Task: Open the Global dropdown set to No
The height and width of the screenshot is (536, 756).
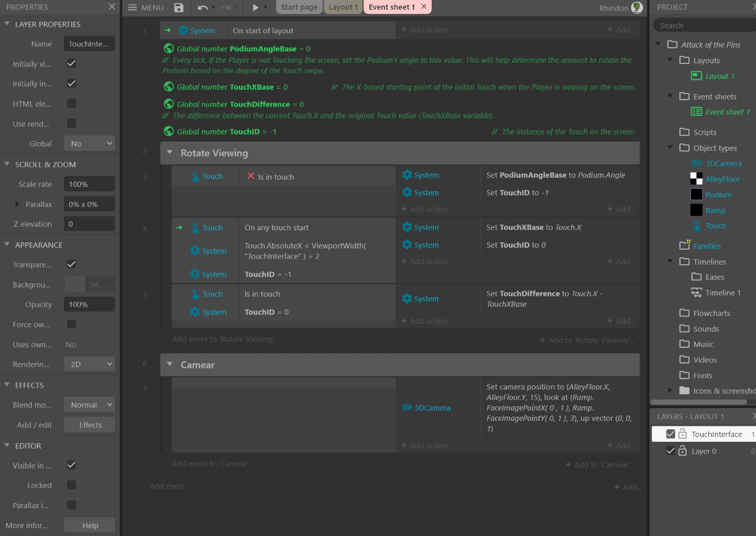Action: point(89,143)
